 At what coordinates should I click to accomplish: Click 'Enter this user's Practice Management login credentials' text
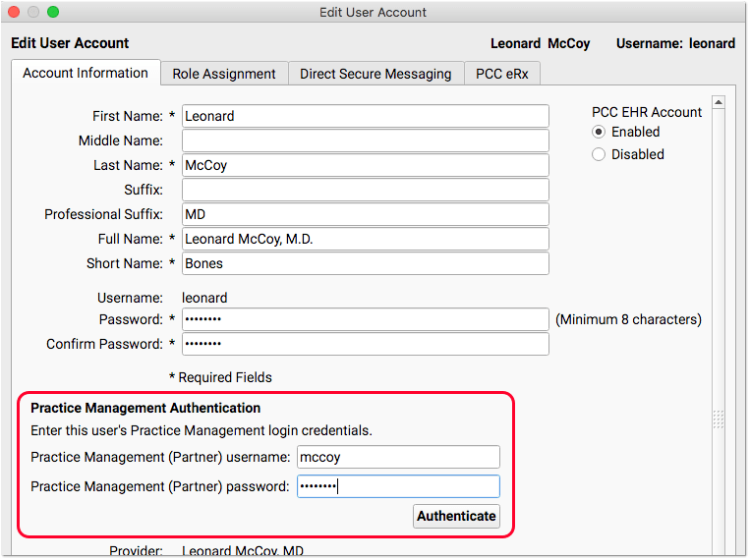[202, 430]
